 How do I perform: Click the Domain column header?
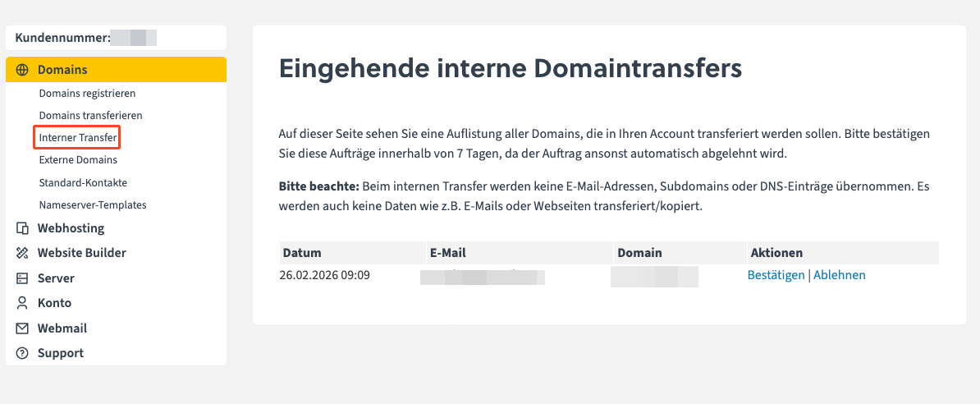(639, 253)
